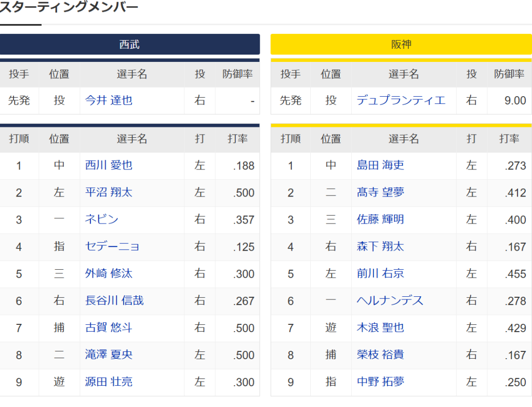The width and height of the screenshot is (532, 407).
Task: Open 森下 翔太 player link
Action: (x=380, y=246)
